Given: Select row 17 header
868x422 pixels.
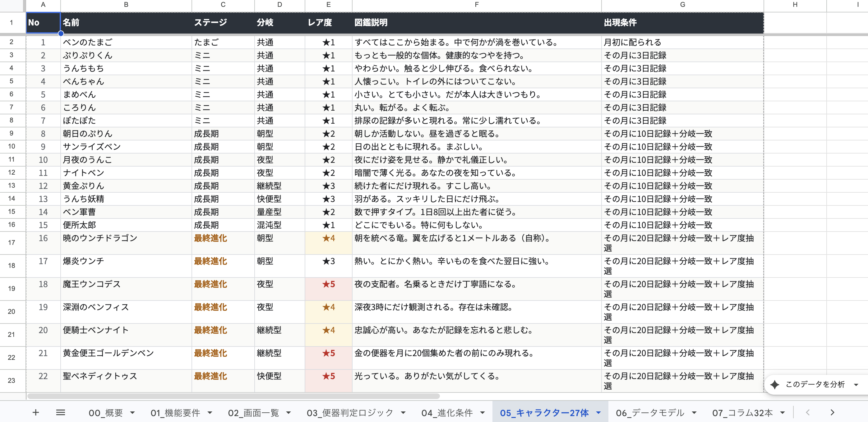Looking at the screenshot, I should point(12,242).
